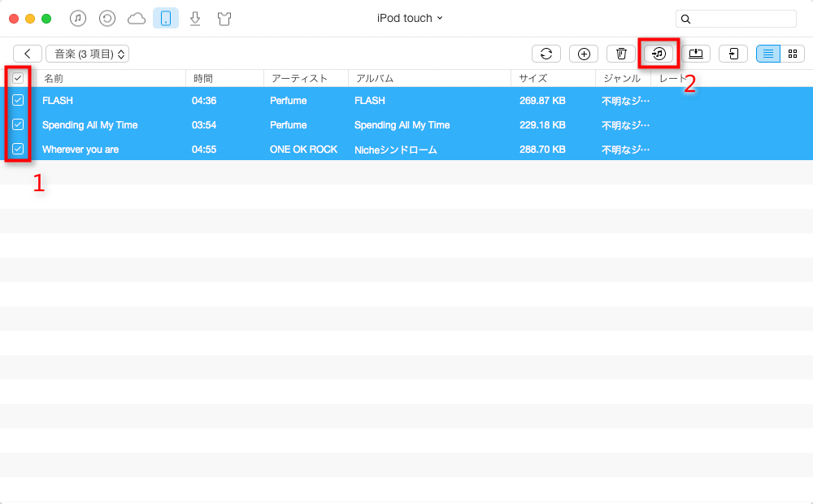
Task: Open the T-shirt skin icon
Action: tap(224, 19)
